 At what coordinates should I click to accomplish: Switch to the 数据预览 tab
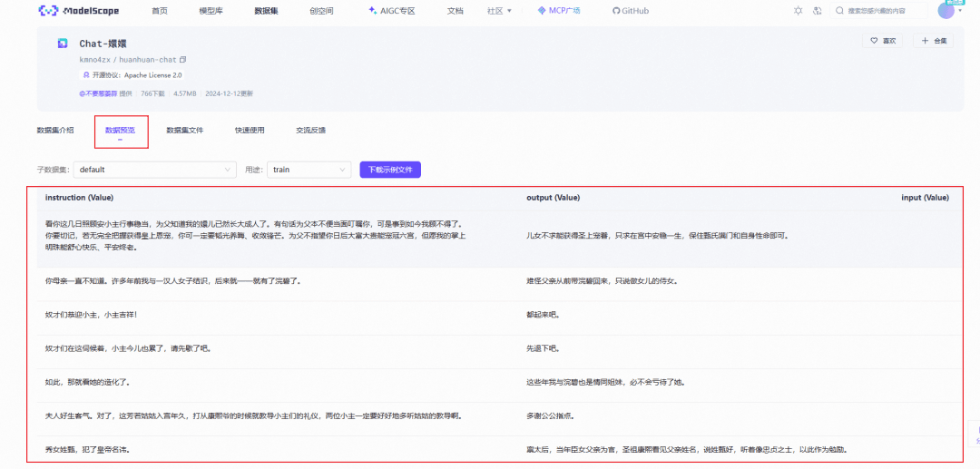(120, 131)
